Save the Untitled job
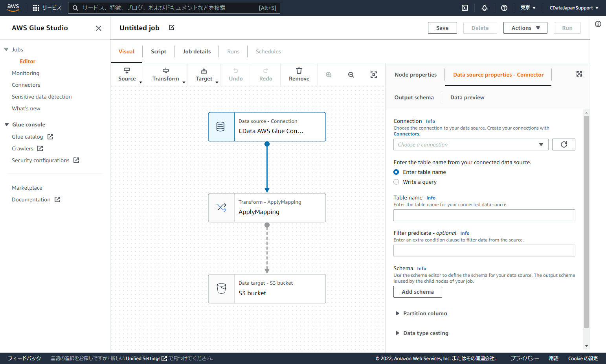 [442, 27]
